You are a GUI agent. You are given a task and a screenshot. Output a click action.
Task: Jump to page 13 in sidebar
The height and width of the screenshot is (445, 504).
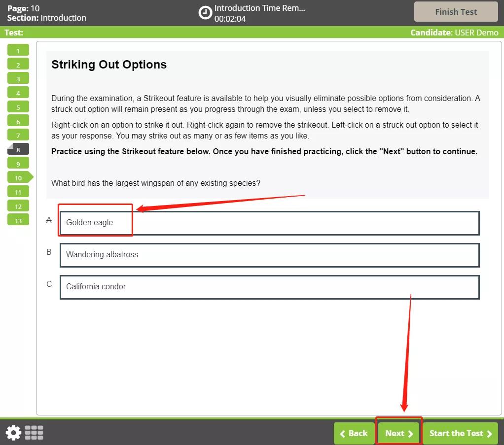pos(18,220)
